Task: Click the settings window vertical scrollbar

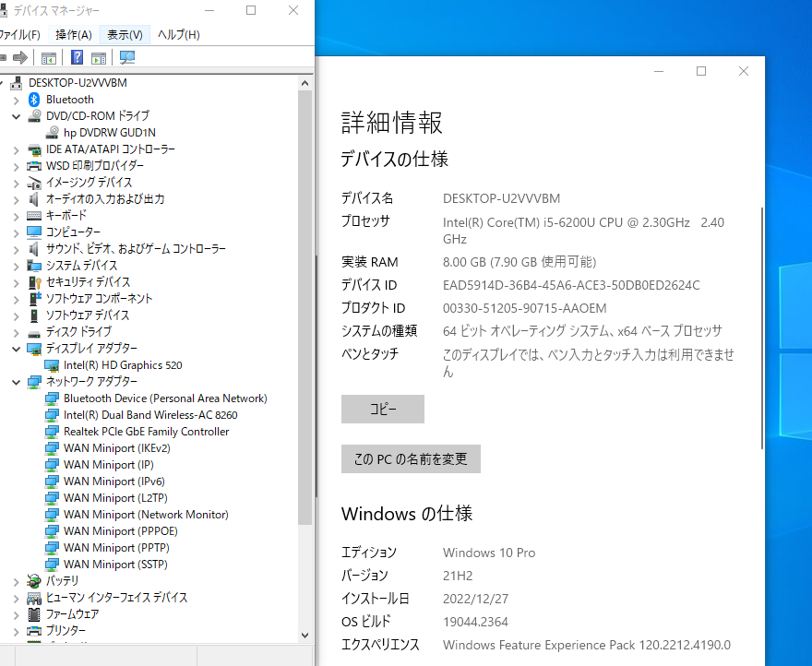Action: pos(762,327)
